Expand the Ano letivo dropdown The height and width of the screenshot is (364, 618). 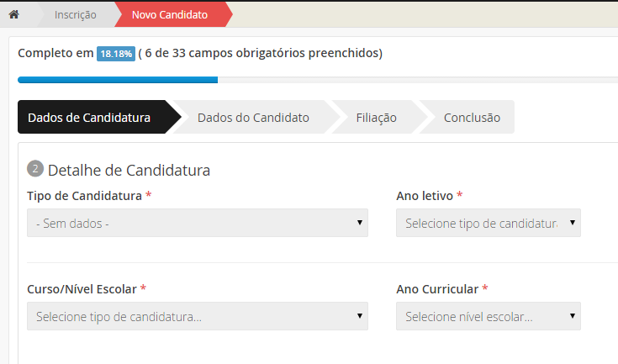pos(489,223)
